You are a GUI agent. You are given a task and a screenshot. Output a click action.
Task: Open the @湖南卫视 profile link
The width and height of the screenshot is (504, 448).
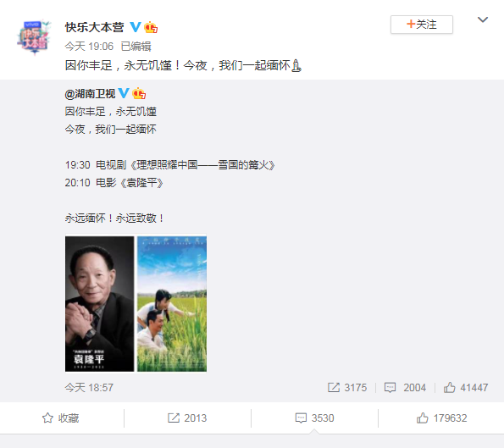click(90, 94)
